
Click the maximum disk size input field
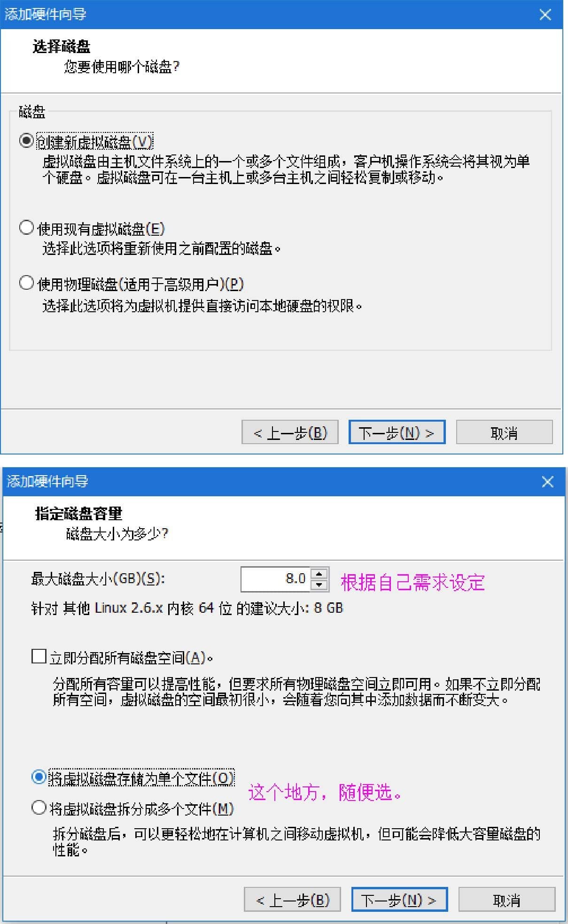pyautogui.click(x=276, y=579)
